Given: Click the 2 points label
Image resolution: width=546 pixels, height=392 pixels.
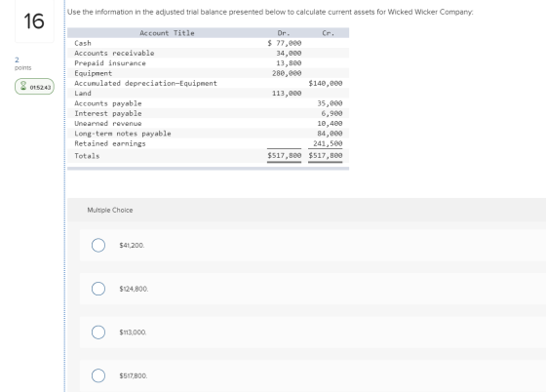Looking at the screenshot, I should point(22,63).
